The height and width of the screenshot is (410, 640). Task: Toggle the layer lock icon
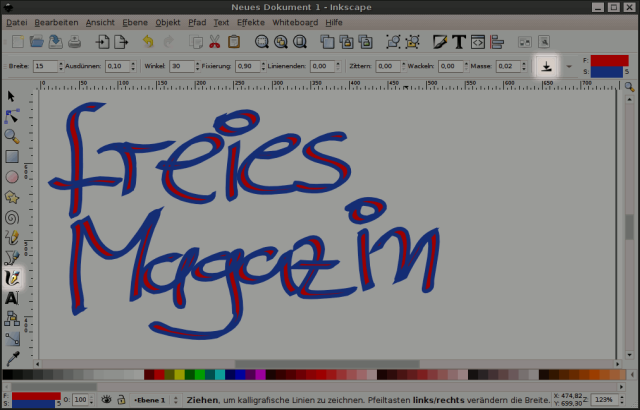(121, 399)
